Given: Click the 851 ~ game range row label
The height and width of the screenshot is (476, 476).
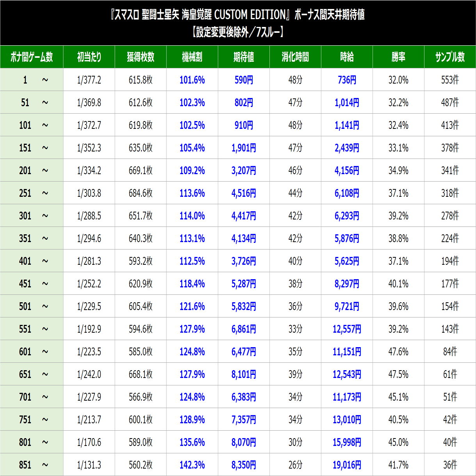Looking at the screenshot, I should [x=32, y=465].
